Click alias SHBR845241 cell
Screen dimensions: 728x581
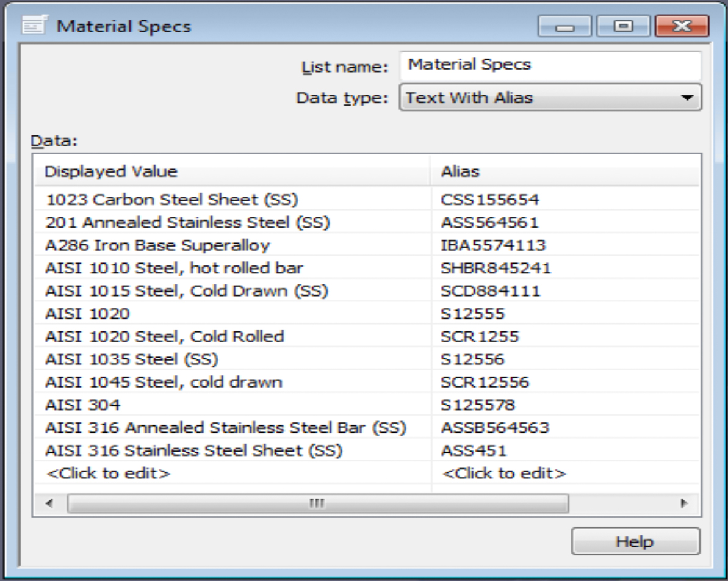tap(496, 269)
